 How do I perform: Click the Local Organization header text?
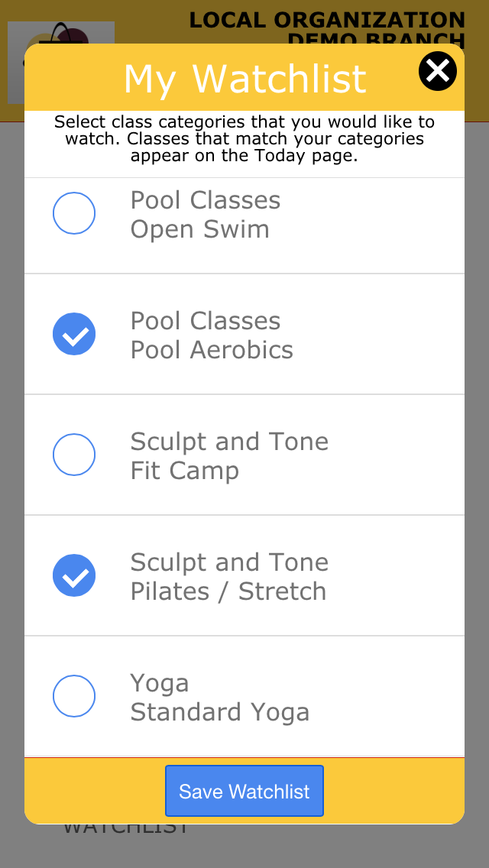[x=327, y=20]
